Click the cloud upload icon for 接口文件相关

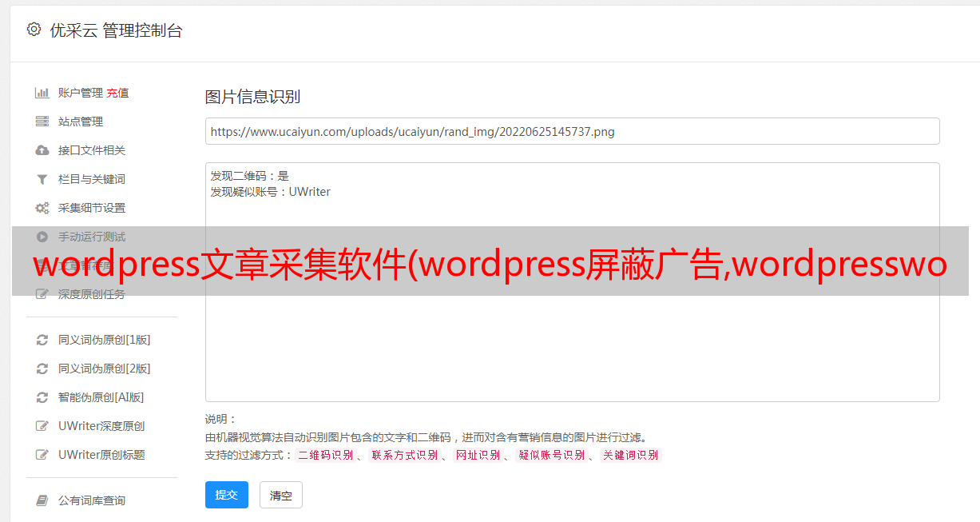pos(42,150)
